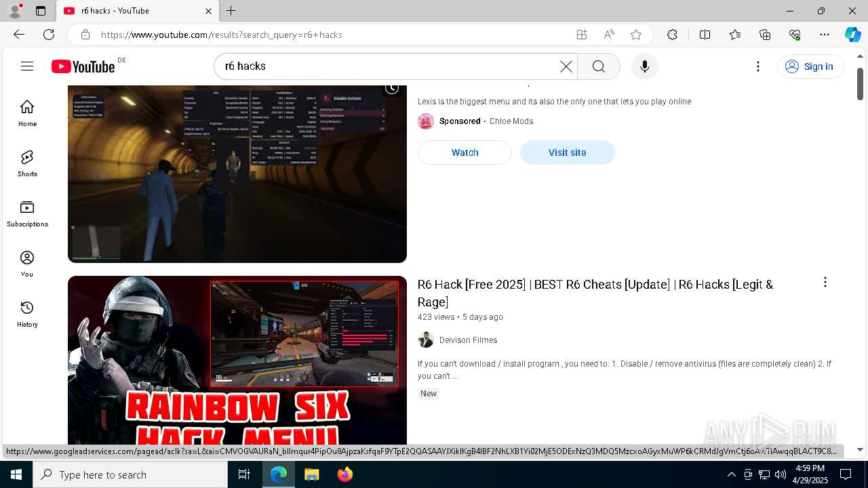Open volume control in system tray
This screenshot has width=868, height=488.
[780, 474]
